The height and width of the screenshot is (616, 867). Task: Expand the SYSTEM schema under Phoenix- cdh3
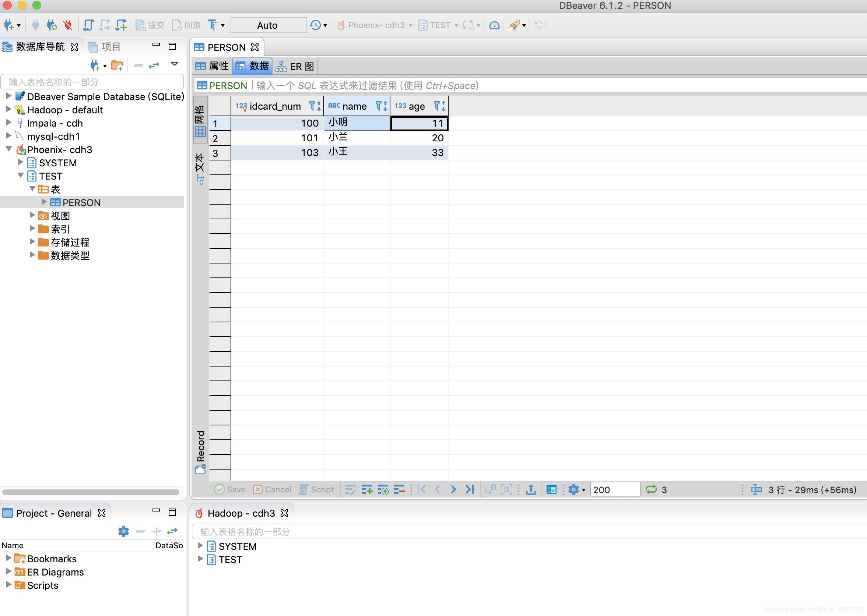pyautogui.click(x=21, y=163)
